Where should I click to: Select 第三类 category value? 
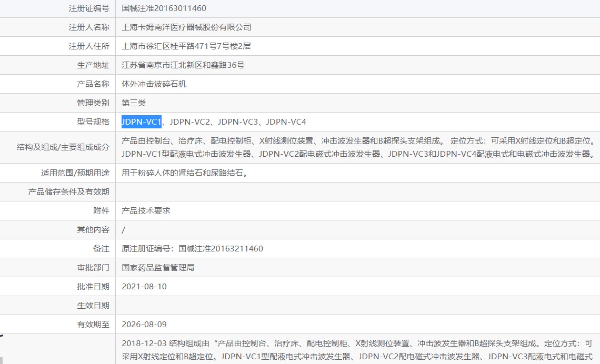pos(134,103)
